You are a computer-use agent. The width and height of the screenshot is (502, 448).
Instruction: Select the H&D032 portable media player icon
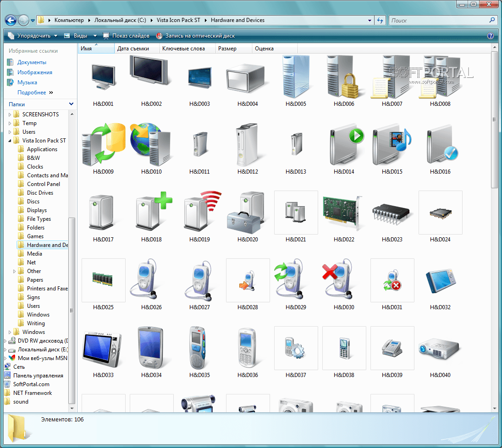pyautogui.click(x=441, y=282)
